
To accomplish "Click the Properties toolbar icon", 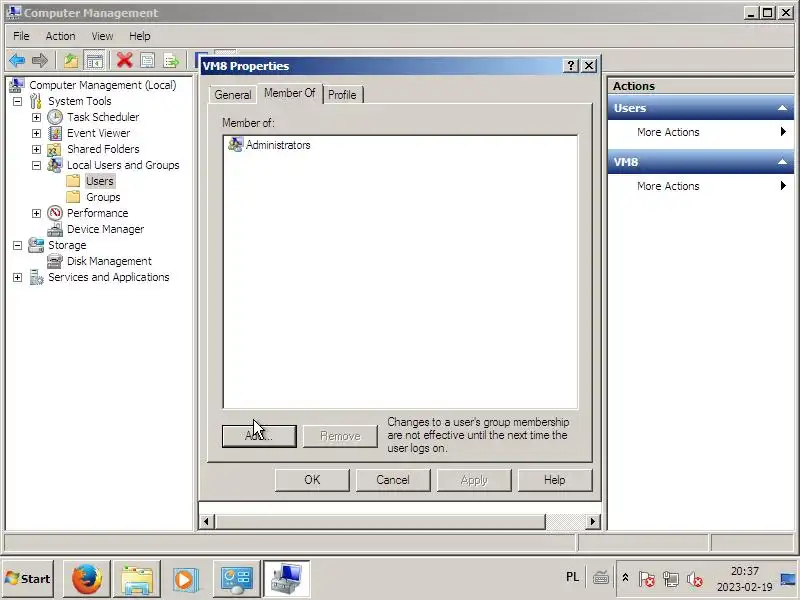I will tap(147, 61).
